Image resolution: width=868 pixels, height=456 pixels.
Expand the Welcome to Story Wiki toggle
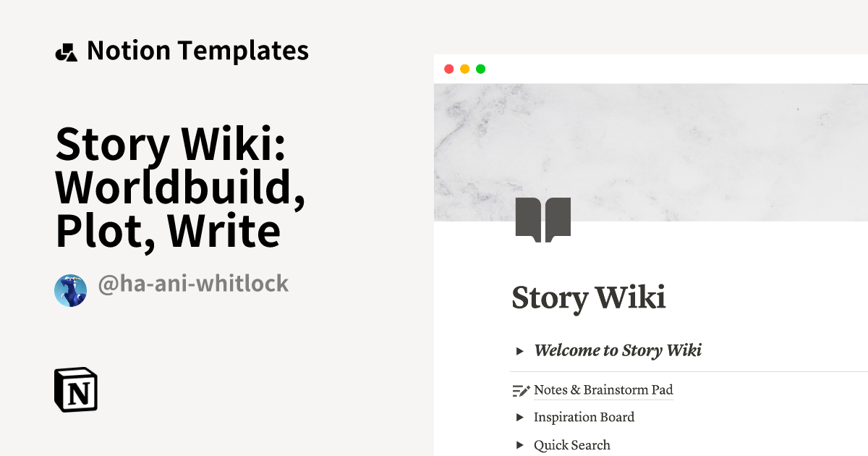(519, 351)
